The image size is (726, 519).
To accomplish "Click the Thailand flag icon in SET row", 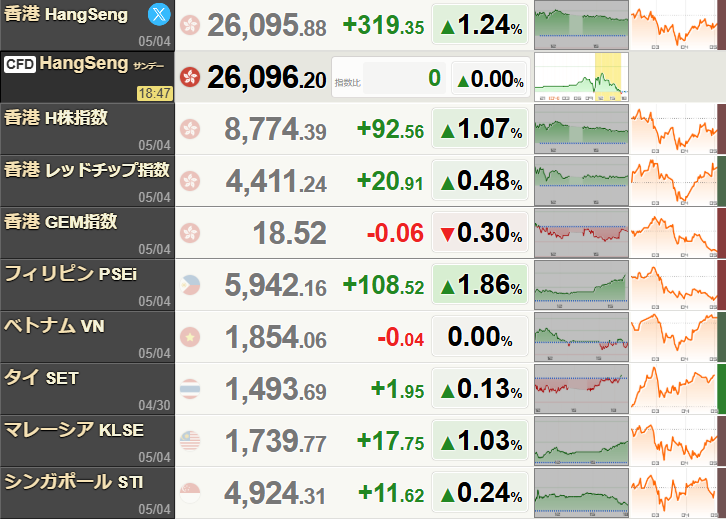I will 190,388.
